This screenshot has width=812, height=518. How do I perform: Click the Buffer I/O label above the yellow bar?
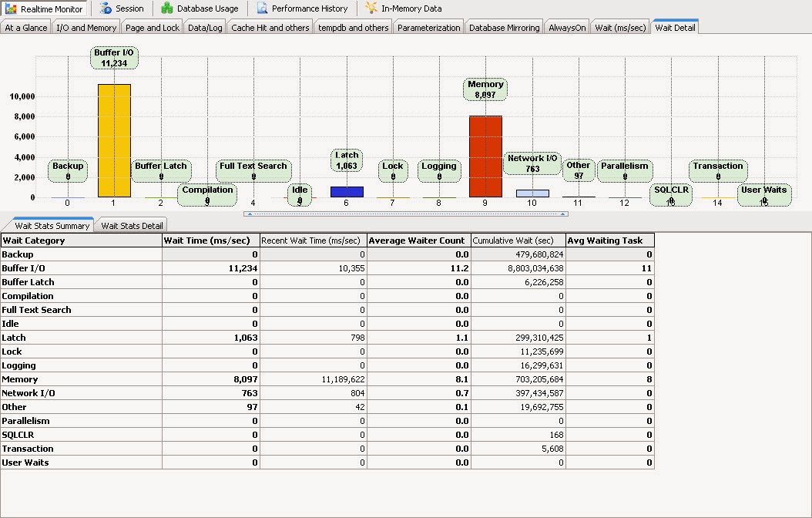[x=113, y=55]
